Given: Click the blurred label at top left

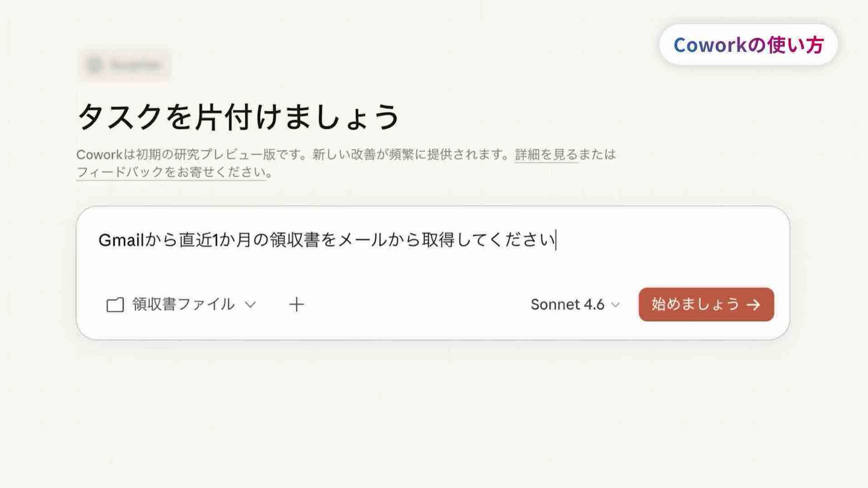Looking at the screenshot, I should coord(135,65).
